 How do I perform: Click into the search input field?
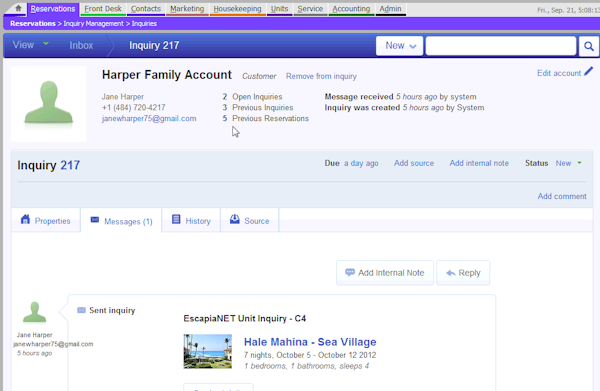pos(501,46)
